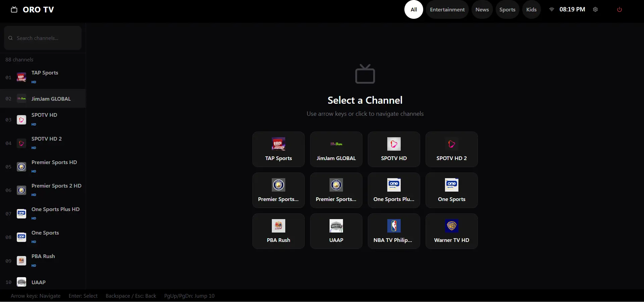Click PBA Rush logo in sidebar list
Viewport: 644px width, 302px height.
click(x=21, y=261)
